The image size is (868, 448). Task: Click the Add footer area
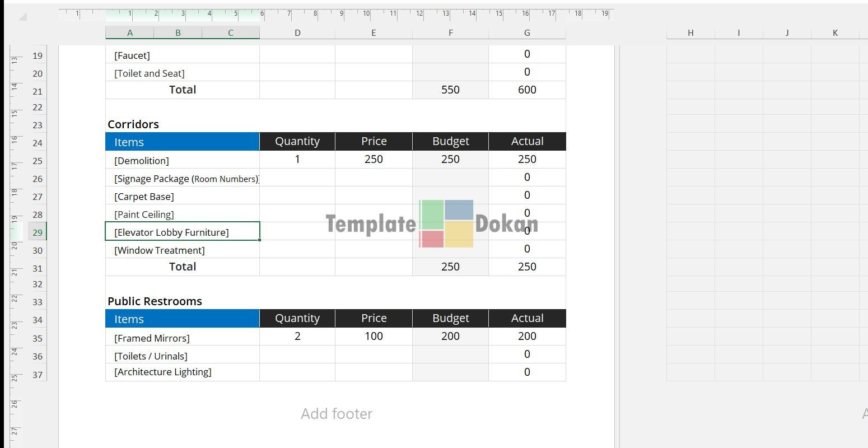coord(336,414)
